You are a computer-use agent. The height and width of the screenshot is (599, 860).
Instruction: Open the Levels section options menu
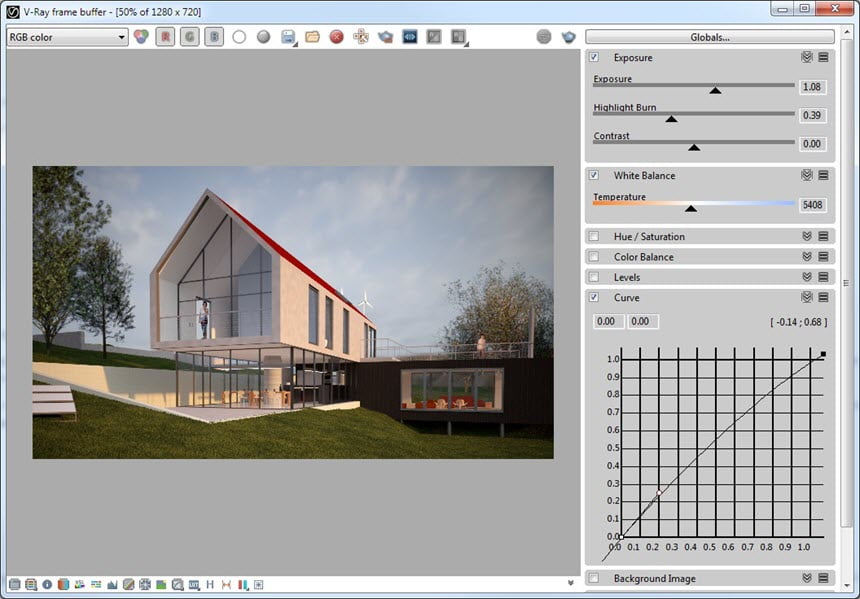pyautogui.click(x=823, y=277)
